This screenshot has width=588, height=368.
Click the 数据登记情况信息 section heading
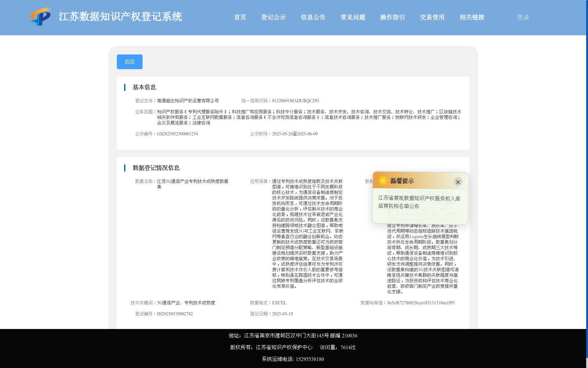click(156, 168)
